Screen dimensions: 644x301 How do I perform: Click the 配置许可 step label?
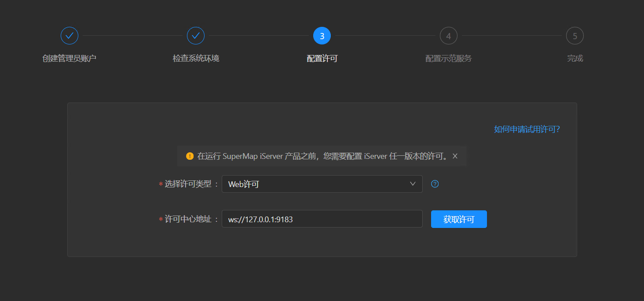tap(322, 59)
